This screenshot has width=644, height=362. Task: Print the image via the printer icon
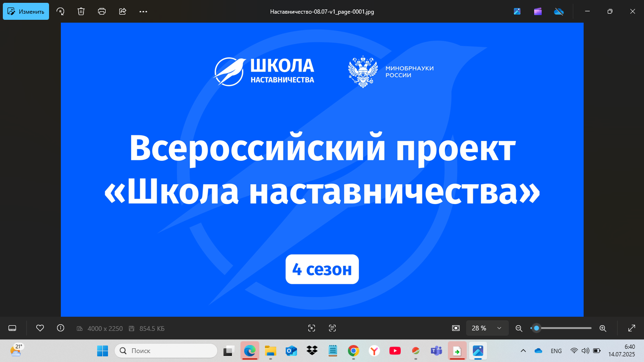(x=102, y=11)
